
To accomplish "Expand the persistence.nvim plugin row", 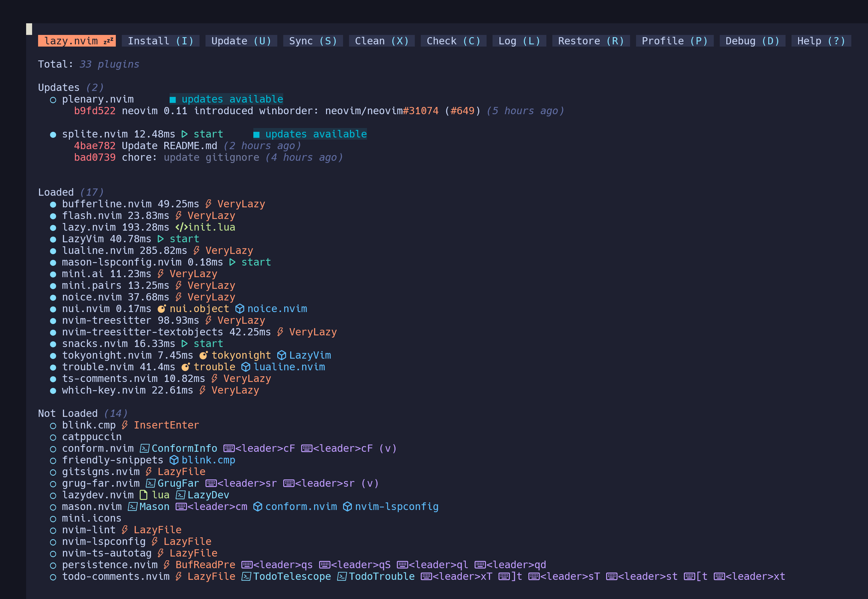I will (298, 564).
